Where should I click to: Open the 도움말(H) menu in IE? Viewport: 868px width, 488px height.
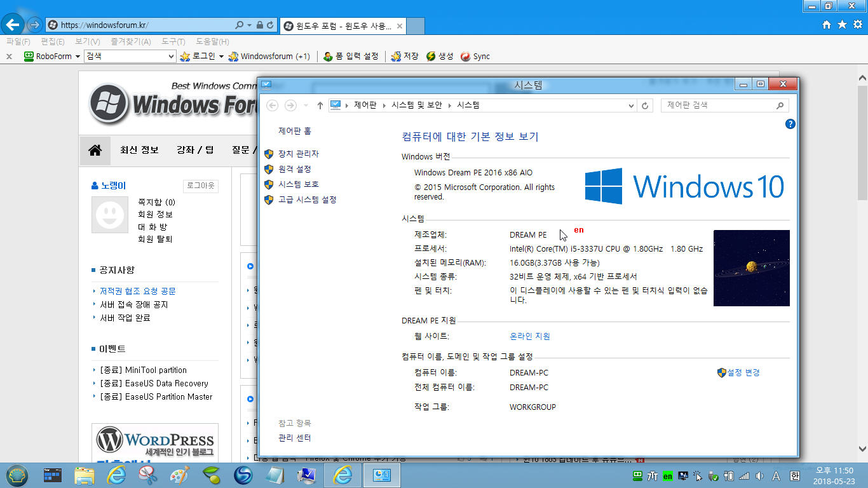(x=212, y=41)
